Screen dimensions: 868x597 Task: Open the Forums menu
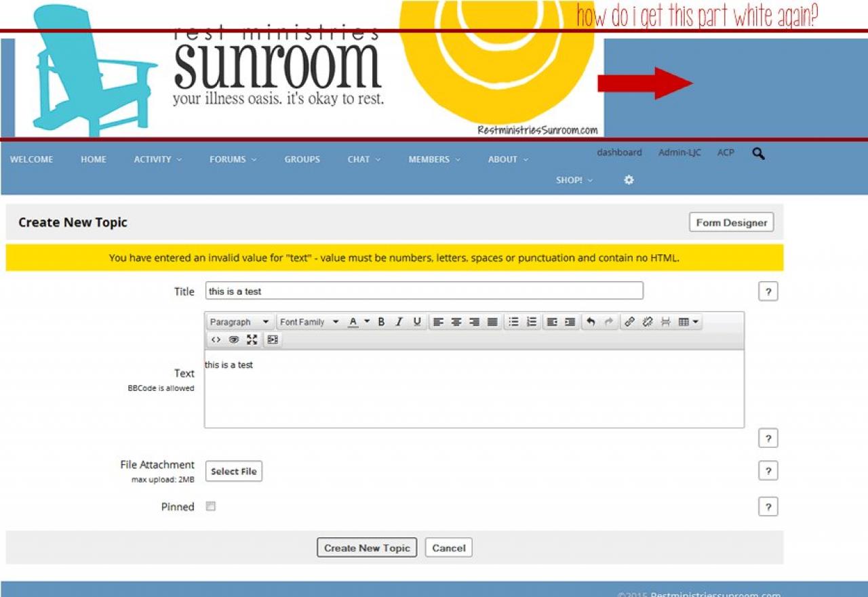coord(233,159)
